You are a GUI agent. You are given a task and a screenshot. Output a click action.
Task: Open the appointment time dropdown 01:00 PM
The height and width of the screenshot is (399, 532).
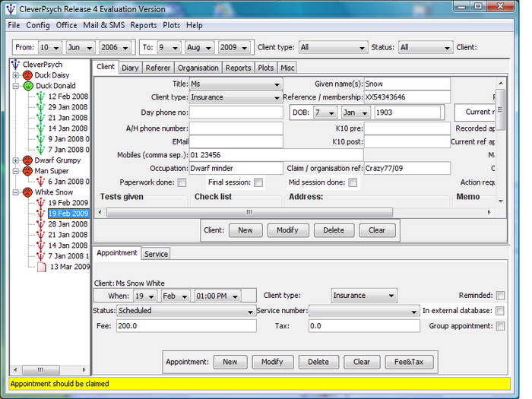pyautogui.click(x=218, y=296)
